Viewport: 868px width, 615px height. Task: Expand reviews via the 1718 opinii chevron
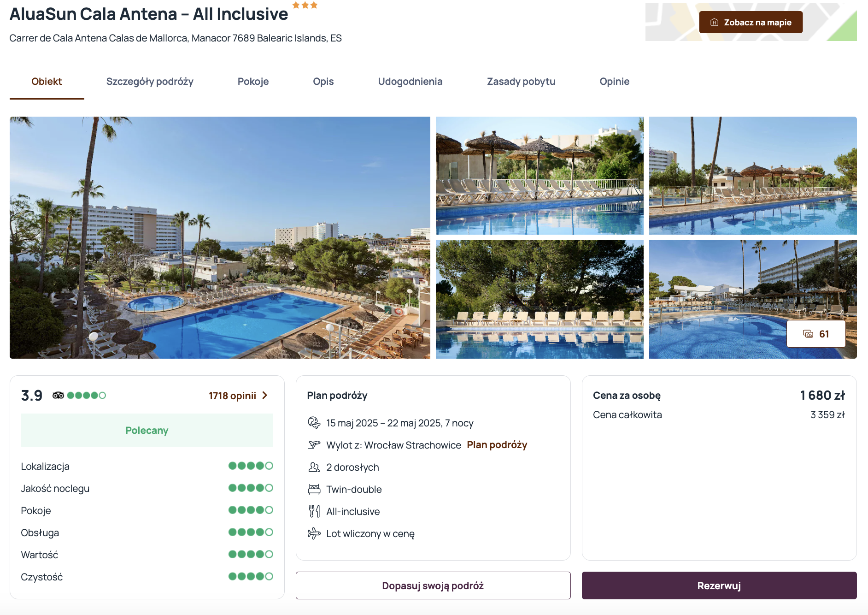[265, 396]
